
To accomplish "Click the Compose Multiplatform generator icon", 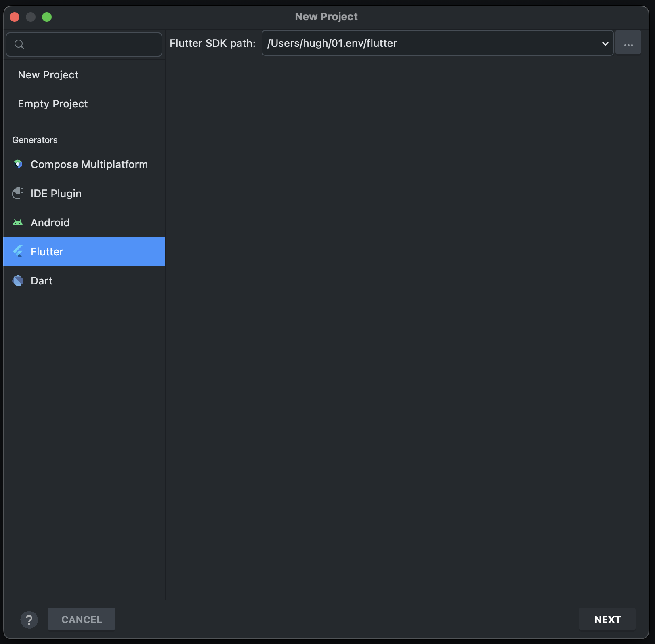I will (18, 164).
